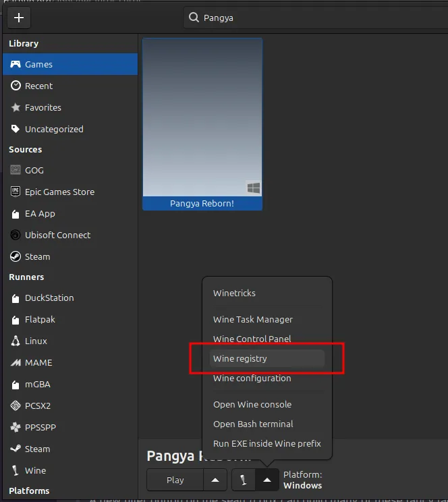The image size is (448, 502).
Task: Select Ubisoft Connect source
Action: pyautogui.click(x=57, y=235)
